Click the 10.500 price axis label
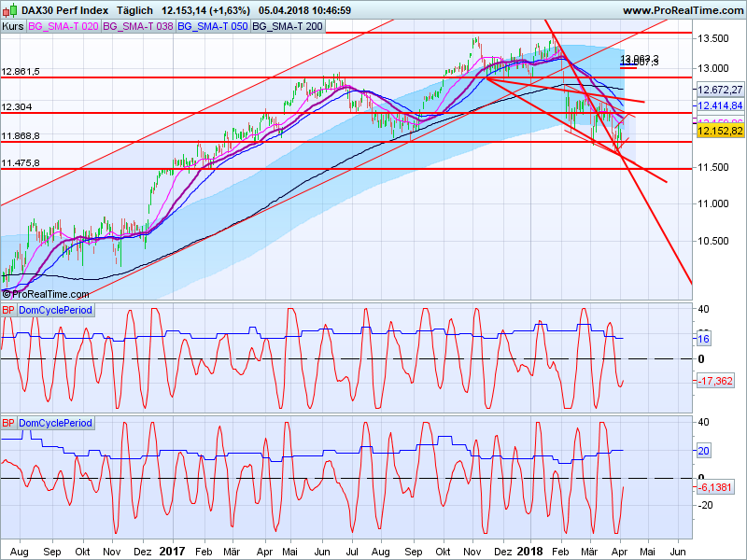Viewport: 747px width, 560px height. (x=713, y=241)
